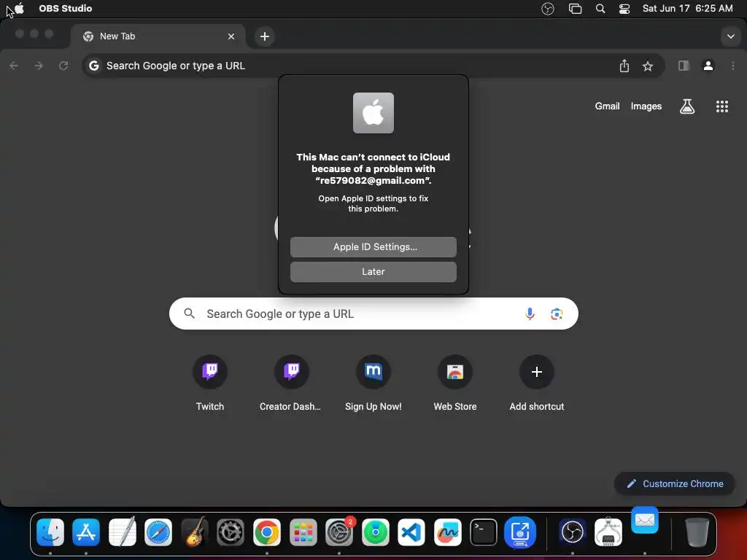Switch to OBS Studio in the Dock
The width and height of the screenshot is (747, 560).
pyautogui.click(x=572, y=532)
